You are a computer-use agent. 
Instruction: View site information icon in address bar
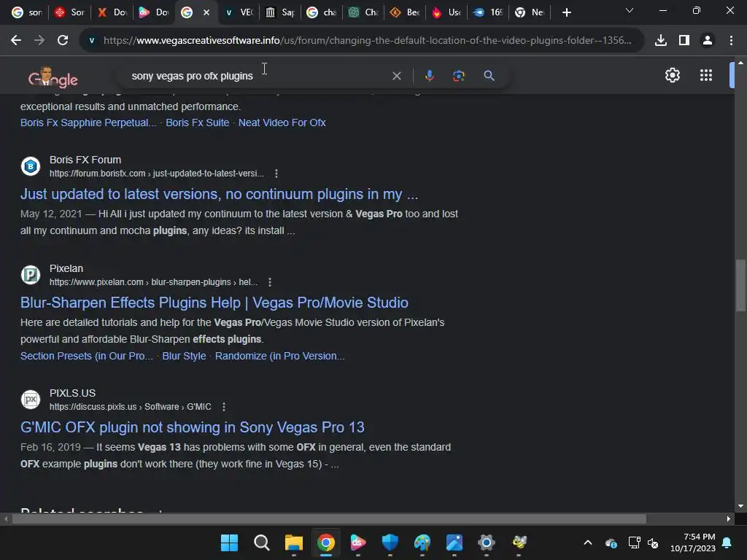[x=91, y=41]
